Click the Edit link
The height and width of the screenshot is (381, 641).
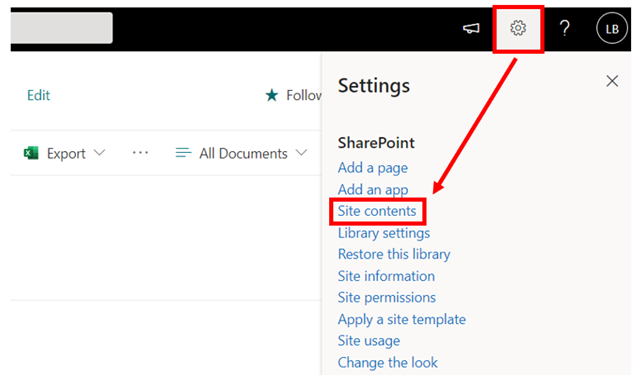coord(38,95)
